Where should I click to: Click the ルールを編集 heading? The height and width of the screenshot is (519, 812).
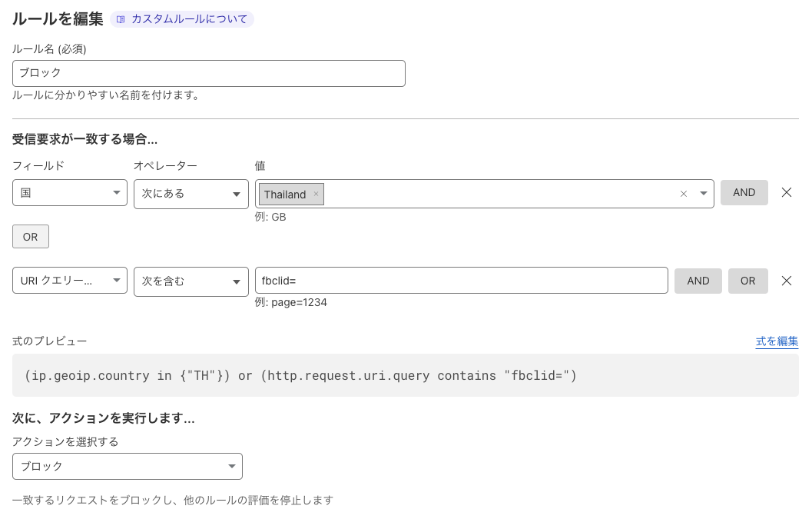58,18
